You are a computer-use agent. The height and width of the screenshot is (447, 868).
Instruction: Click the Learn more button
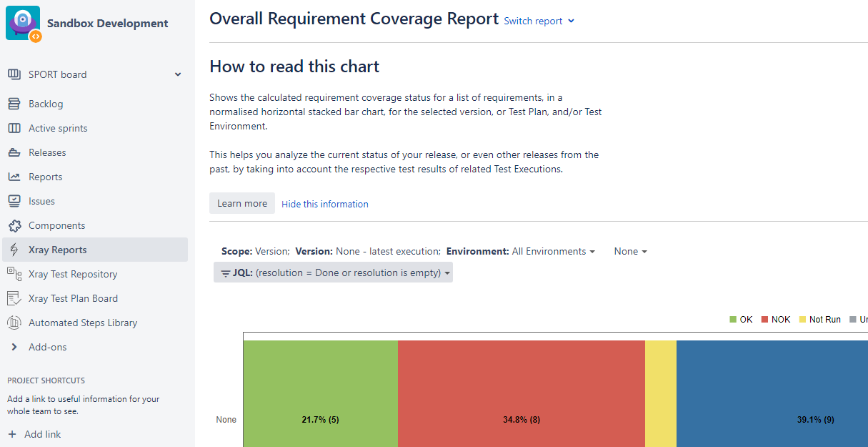241,204
